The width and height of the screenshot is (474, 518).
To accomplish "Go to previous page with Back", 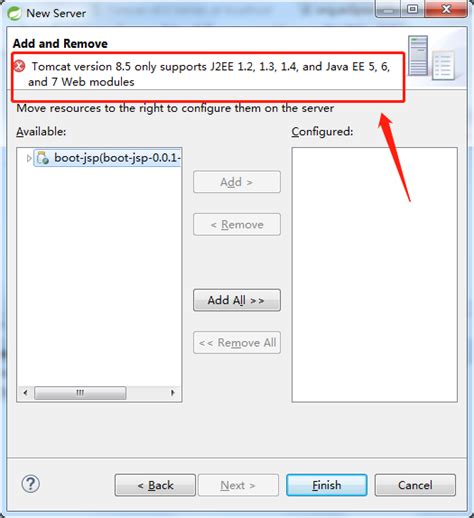I will 155,485.
